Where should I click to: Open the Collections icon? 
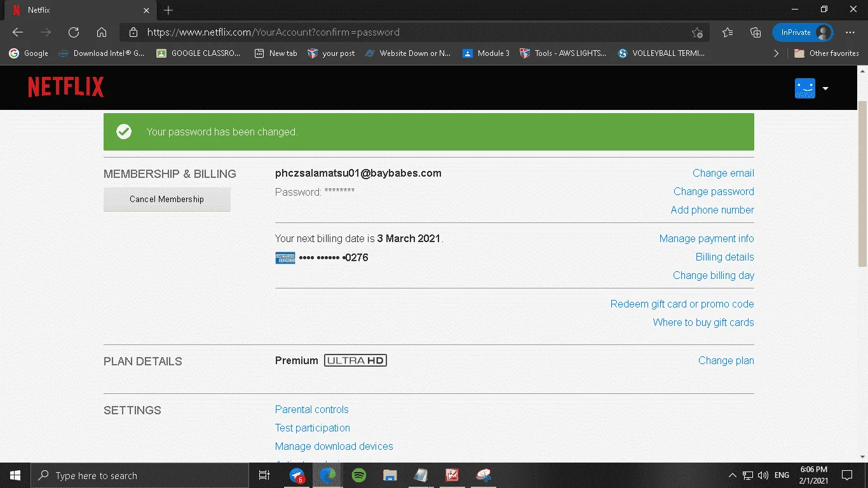[x=756, y=32]
